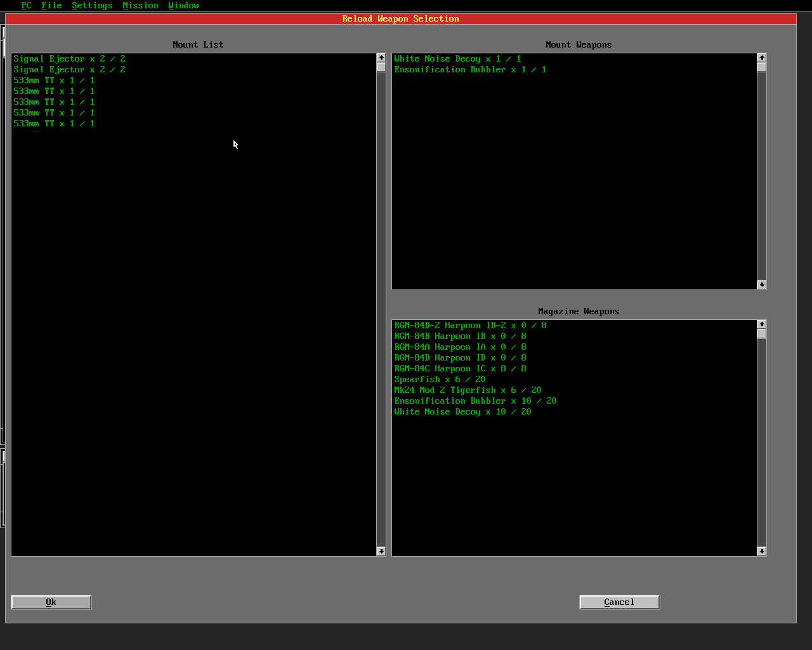
Task: Click the Mount Weapons scroll-up arrow
Action: [x=762, y=58]
